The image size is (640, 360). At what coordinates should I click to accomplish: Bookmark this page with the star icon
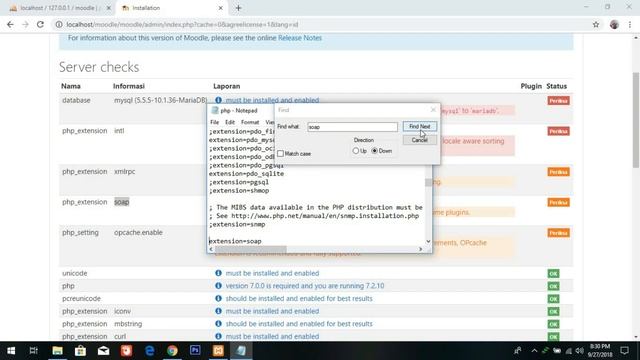tap(596, 24)
